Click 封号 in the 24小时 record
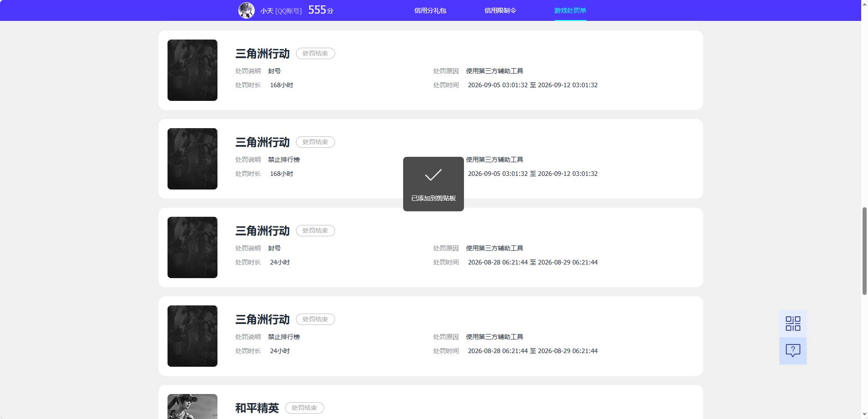The width and height of the screenshot is (868, 419). [x=274, y=248]
